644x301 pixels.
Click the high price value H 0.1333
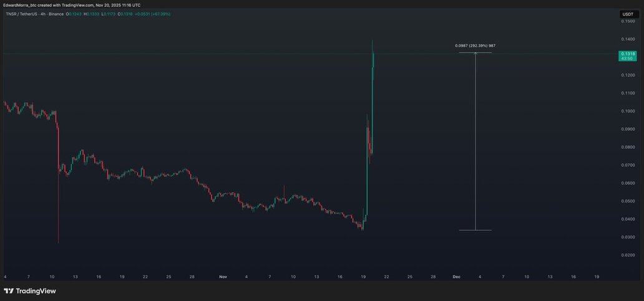pyautogui.click(x=93, y=14)
